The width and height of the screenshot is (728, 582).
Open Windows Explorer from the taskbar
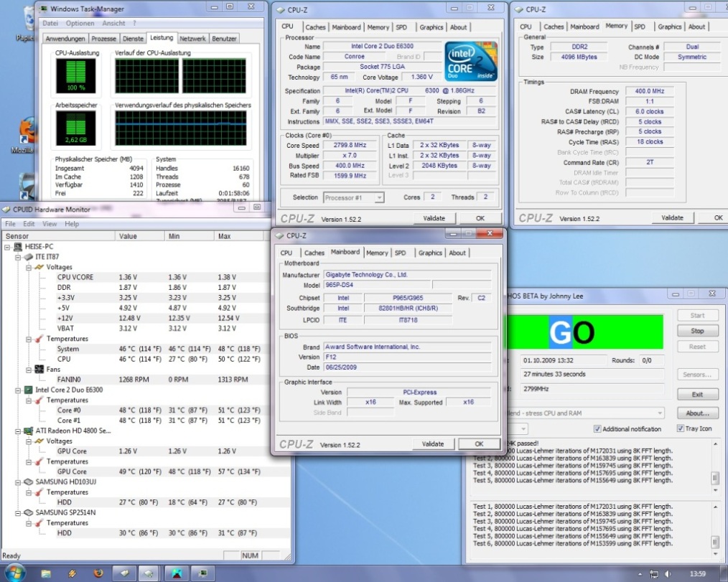(45, 573)
